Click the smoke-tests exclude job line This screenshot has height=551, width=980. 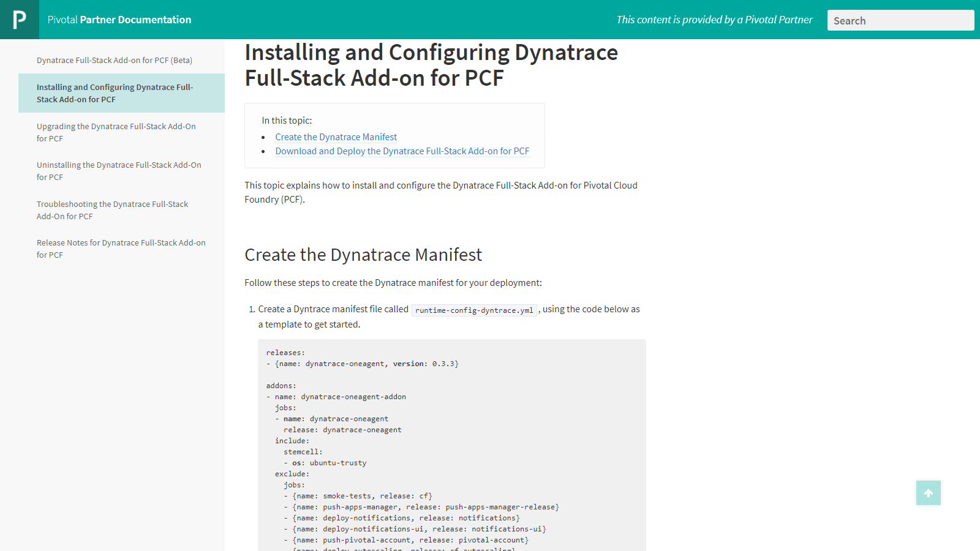(x=358, y=496)
